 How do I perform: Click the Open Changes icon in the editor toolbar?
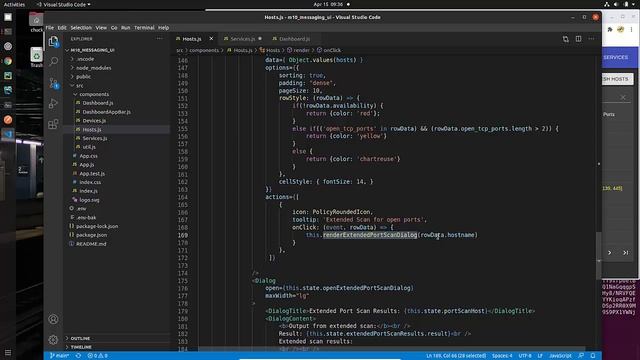(566, 39)
